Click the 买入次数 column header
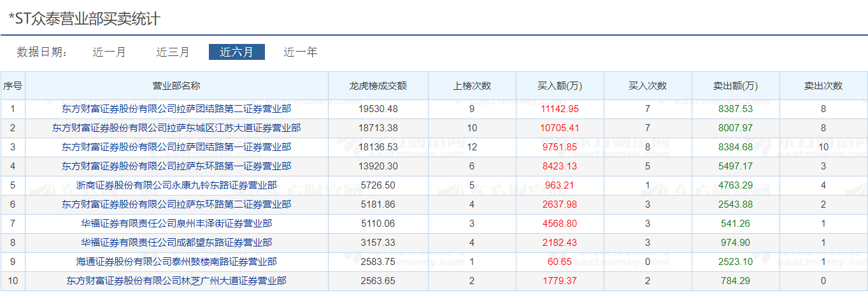The image size is (868, 293). tap(648, 86)
